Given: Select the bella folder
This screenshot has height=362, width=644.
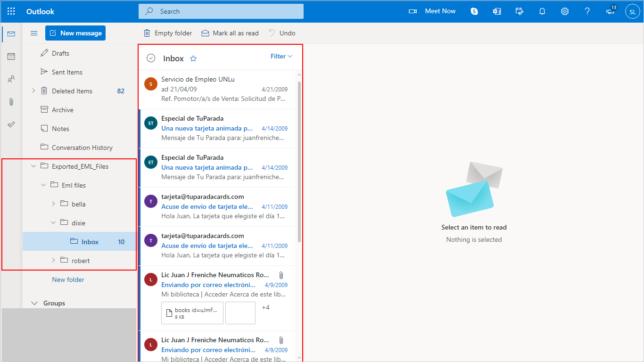Looking at the screenshot, I should coord(80,204).
